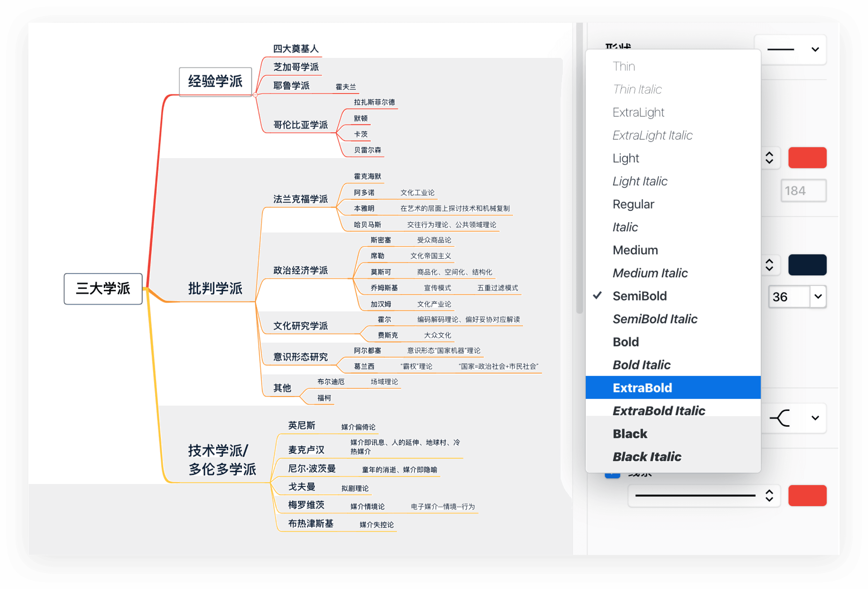Select Medium Italic font style

click(x=650, y=273)
